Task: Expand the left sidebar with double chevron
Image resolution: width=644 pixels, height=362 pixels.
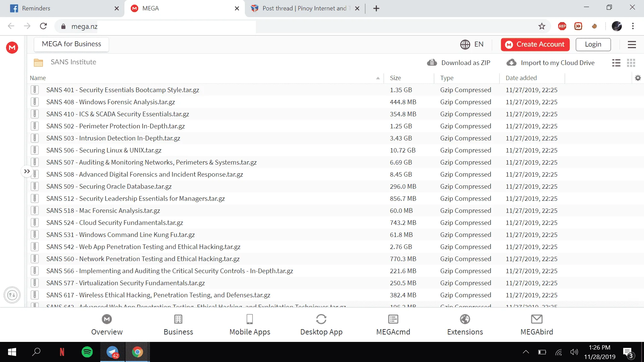Action: 27,171
